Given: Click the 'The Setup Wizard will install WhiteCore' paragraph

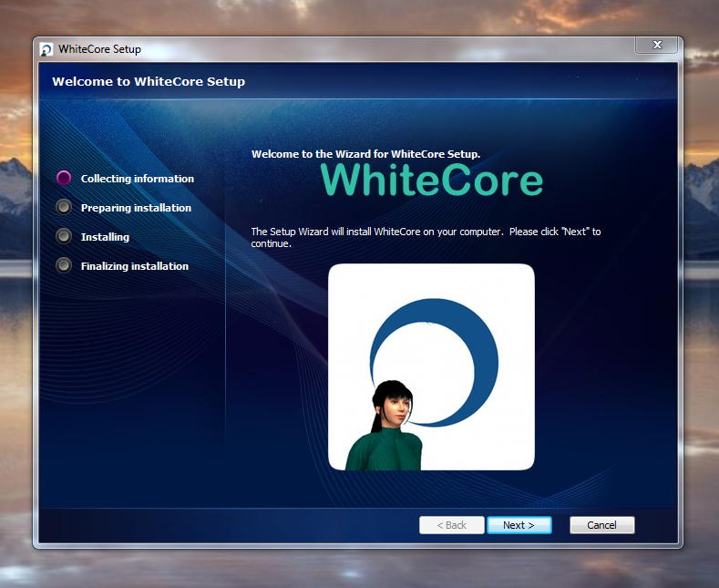Looking at the screenshot, I should (426, 237).
